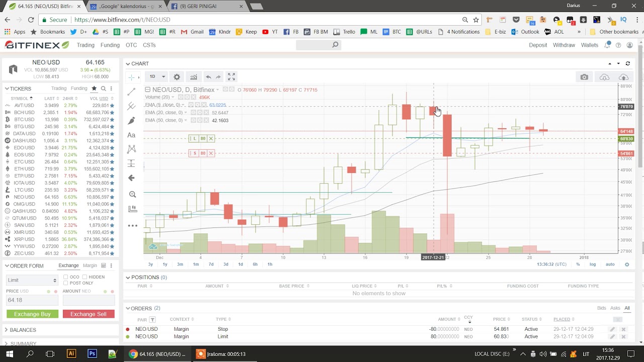This screenshot has width=644, height=362.
Task: Collapse the ORDER FORM panel
Action: (x=7, y=266)
